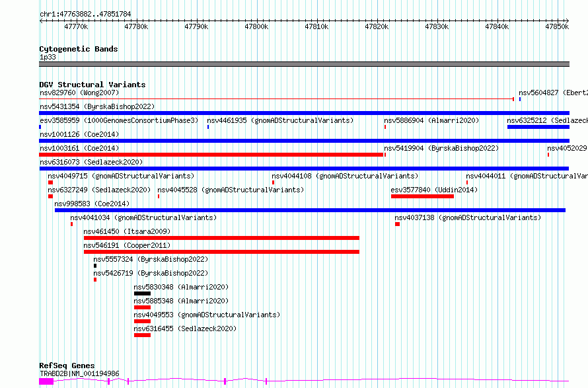The image size is (588, 388).
Task: Select the nsv6325212 Sedlazeck blue bar
Action: click(538, 127)
